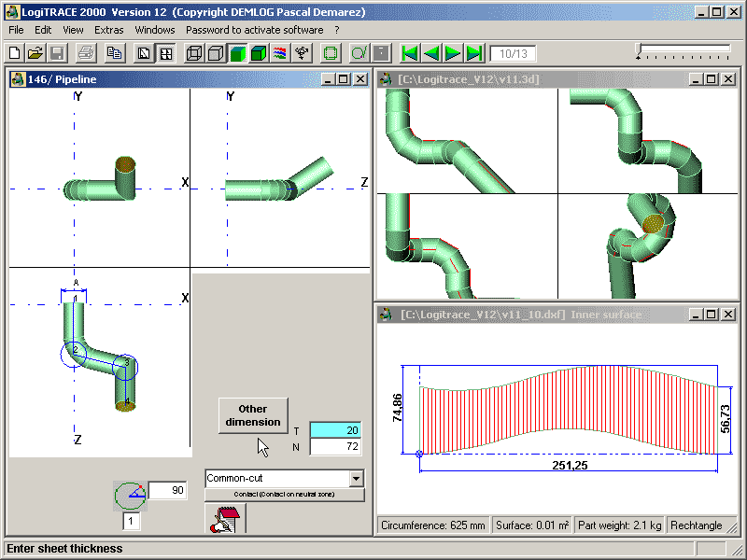Click the small field showing 1
This screenshot has height=560, width=747.
pyautogui.click(x=131, y=522)
